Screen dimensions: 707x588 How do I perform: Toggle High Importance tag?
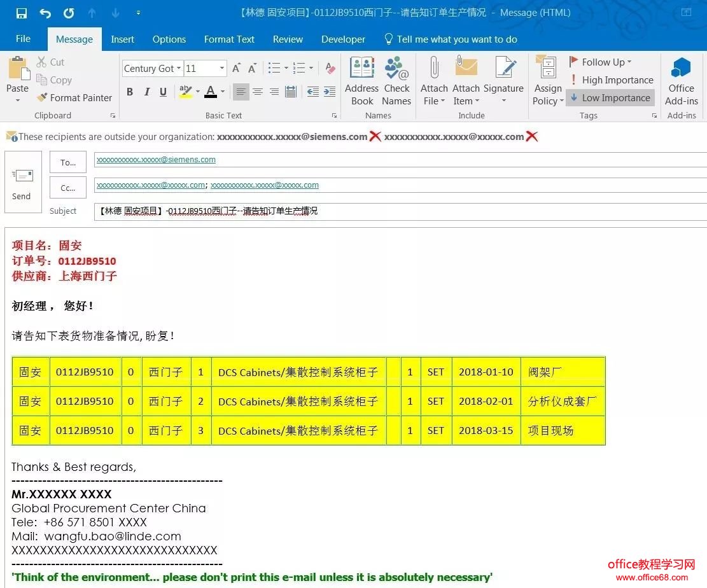tap(611, 80)
